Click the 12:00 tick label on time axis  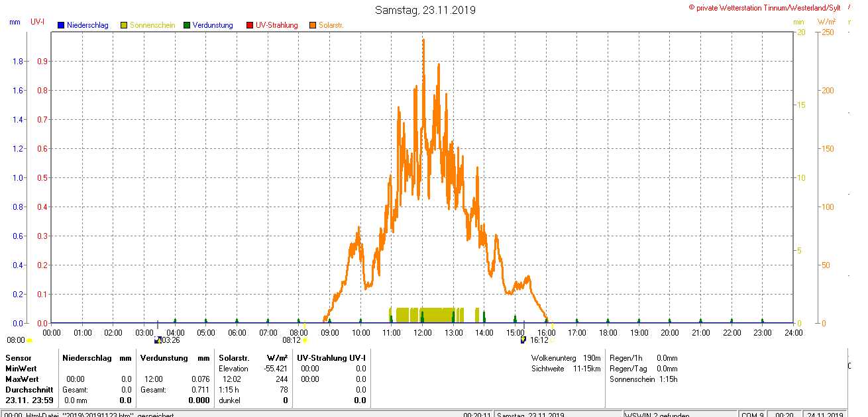click(422, 332)
